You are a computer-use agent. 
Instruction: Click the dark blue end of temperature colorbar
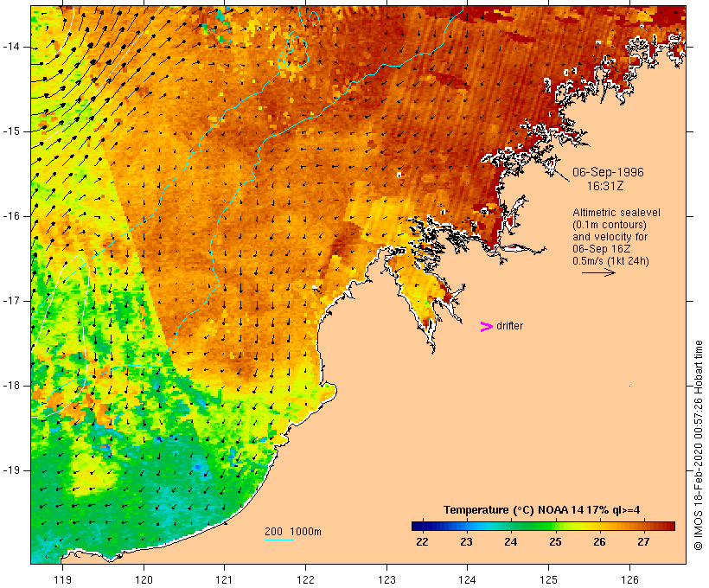point(420,526)
